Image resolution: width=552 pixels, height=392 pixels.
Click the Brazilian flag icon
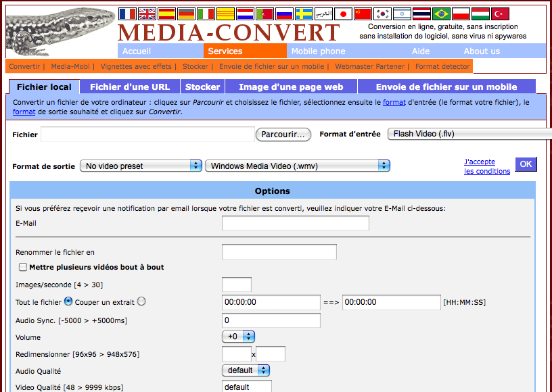[441, 14]
